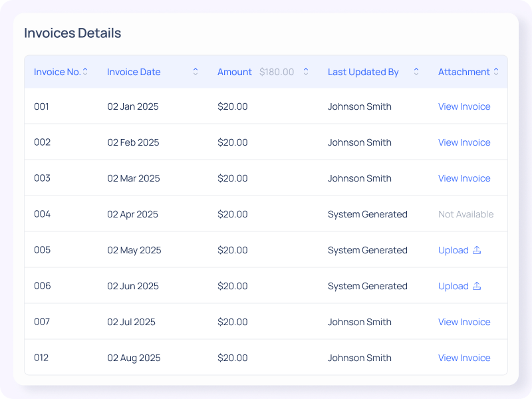The width and height of the screenshot is (532, 399).
Task: Click the Last Updated By header label
Action: point(363,72)
